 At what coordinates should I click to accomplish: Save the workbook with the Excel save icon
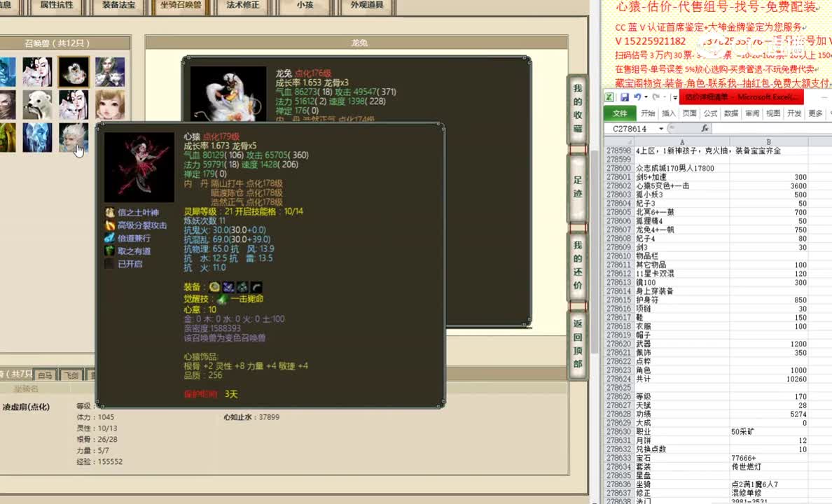[625, 97]
